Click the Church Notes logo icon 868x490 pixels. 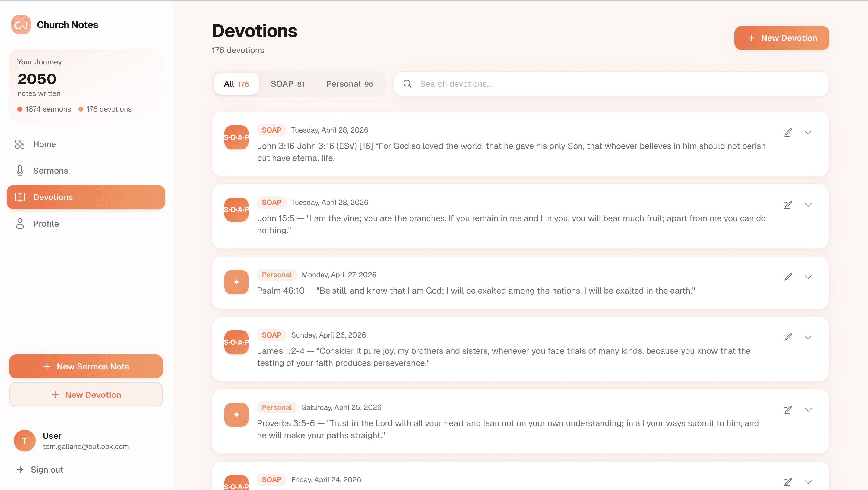[x=21, y=25]
